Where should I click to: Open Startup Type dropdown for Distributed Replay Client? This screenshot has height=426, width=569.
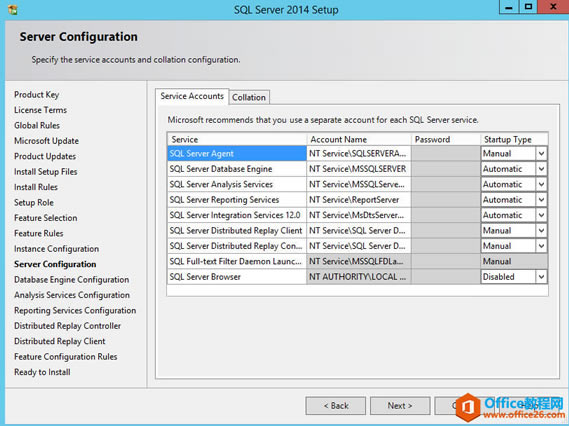(x=541, y=230)
